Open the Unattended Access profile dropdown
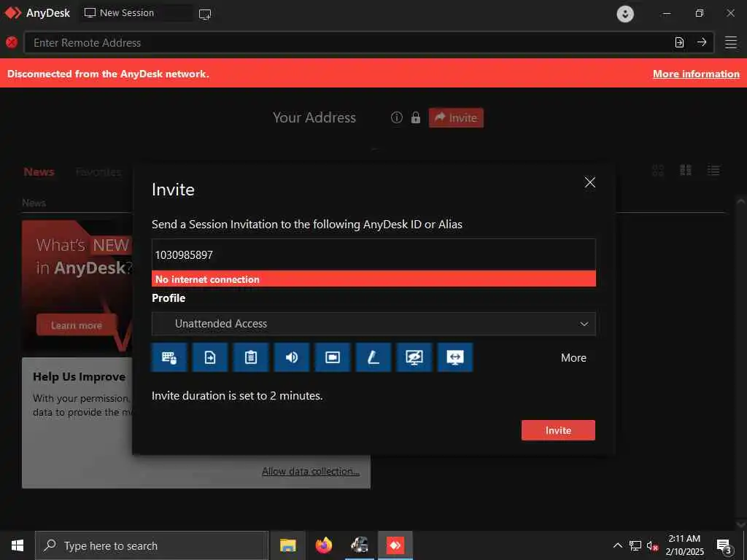 point(373,324)
